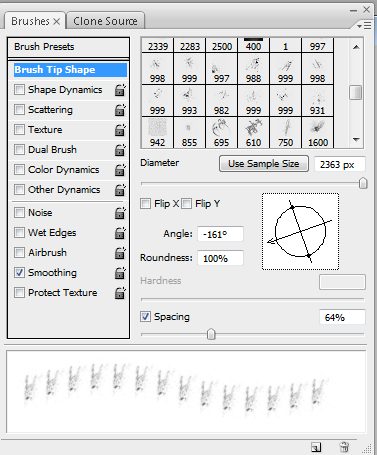Uncheck the Smoothing checkbox

19,273
